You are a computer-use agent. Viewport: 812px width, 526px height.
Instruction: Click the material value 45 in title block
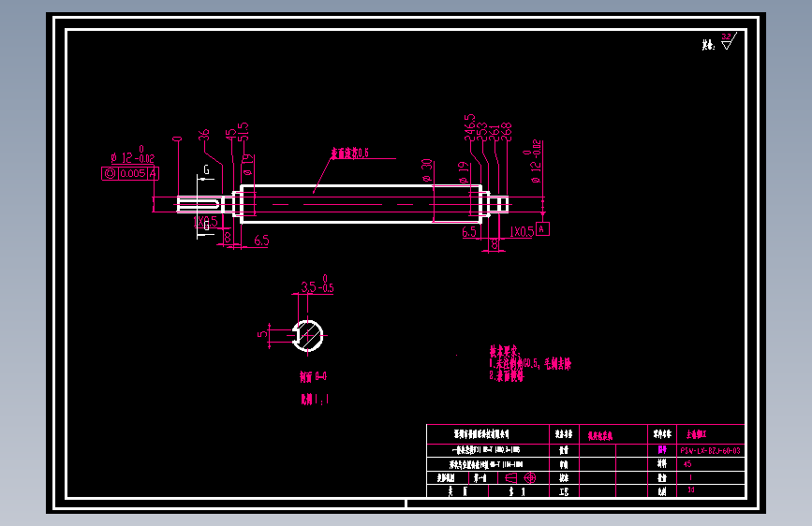tap(687, 464)
